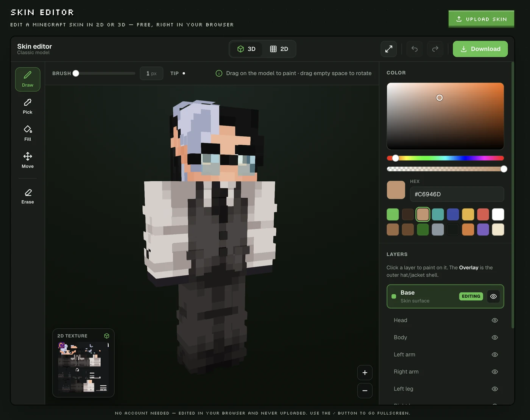Viewport: 530px width, 420px height.
Task: Zoom in on the 3D model
Action: 365,373
